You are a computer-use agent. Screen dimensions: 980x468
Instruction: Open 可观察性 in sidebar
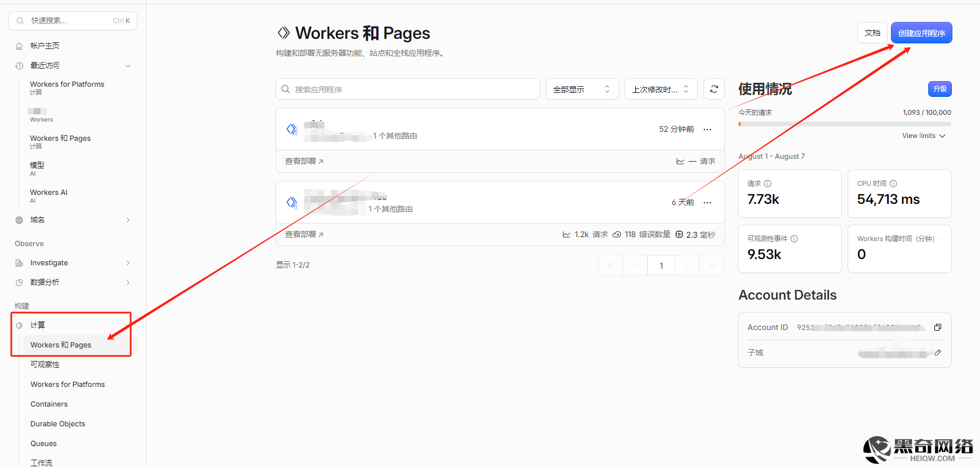45,364
